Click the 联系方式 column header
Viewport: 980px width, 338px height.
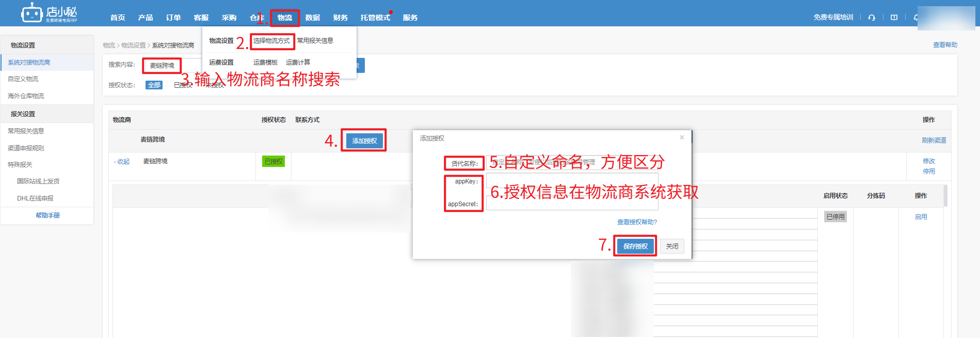coord(308,120)
